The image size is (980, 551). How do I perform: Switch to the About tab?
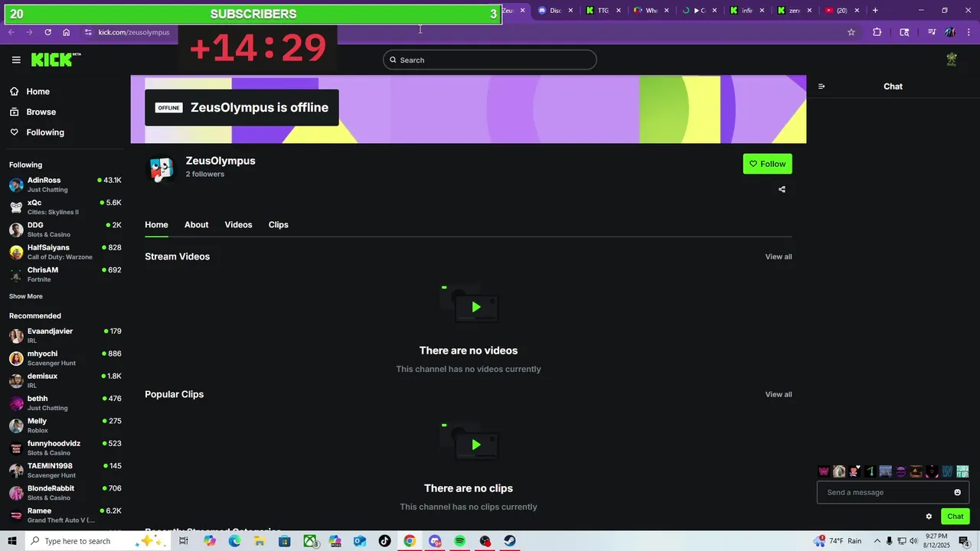[x=196, y=224]
